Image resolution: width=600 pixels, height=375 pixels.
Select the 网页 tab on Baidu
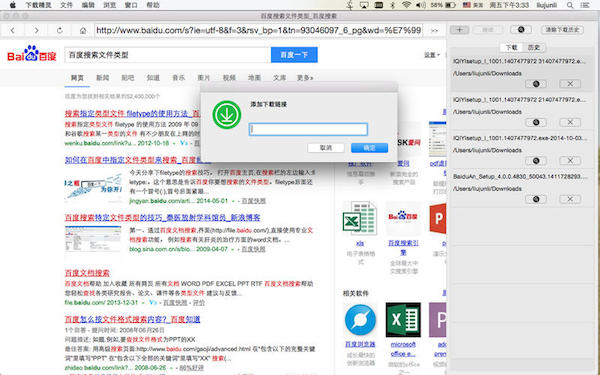[77, 78]
